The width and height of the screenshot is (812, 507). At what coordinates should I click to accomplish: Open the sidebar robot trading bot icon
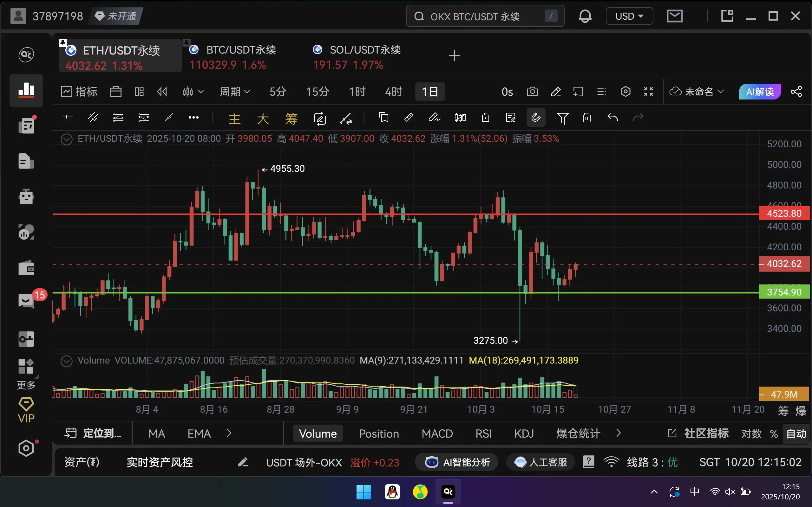point(26,196)
